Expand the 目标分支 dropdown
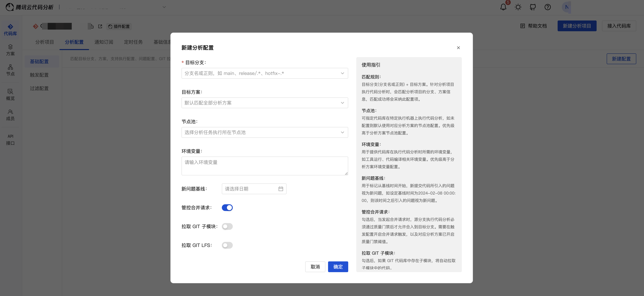 pos(265,73)
